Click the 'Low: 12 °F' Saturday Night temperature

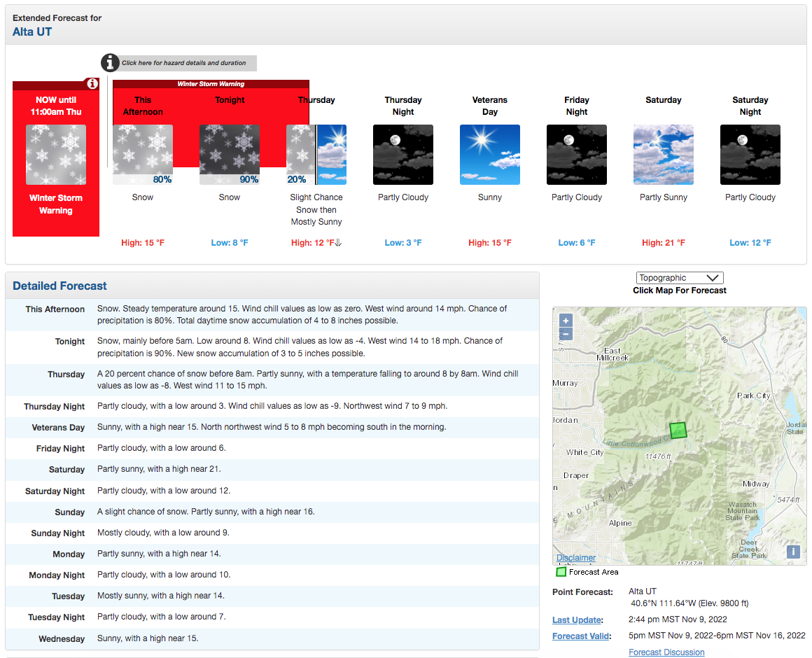[750, 243]
